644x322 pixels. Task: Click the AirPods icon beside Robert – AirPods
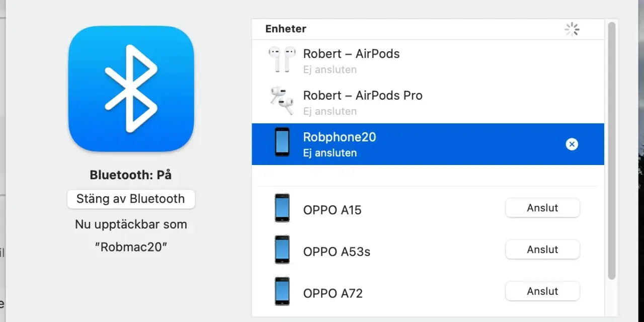pyautogui.click(x=282, y=59)
